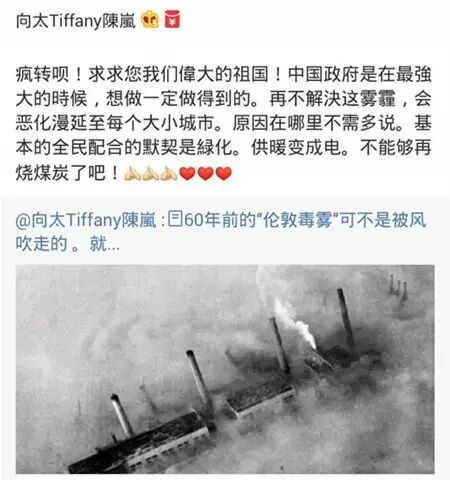Tap the article icon before 60年前

[x=175, y=220]
